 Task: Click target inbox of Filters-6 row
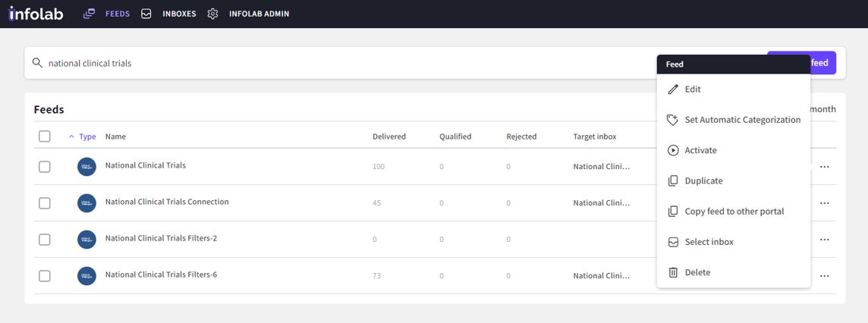coord(602,276)
